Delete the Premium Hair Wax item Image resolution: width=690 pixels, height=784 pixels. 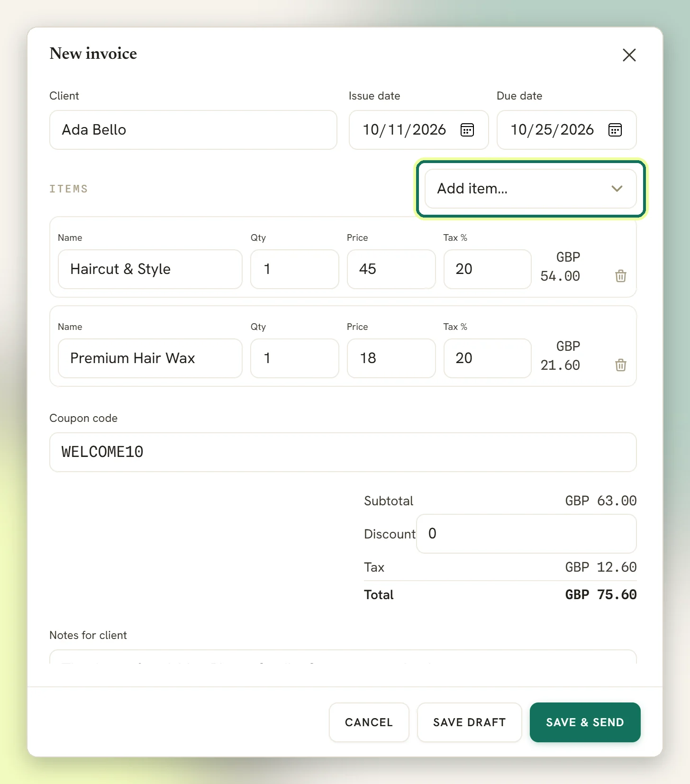coord(621,365)
